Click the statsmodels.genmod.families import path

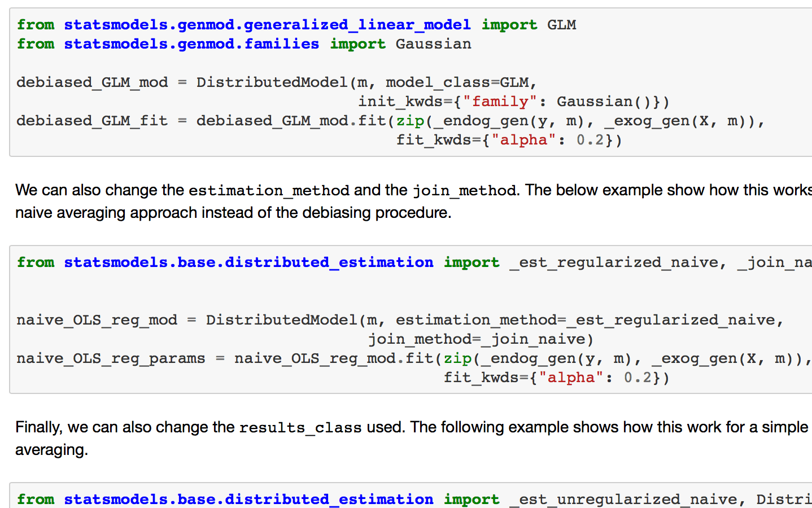[x=191, y=43]
